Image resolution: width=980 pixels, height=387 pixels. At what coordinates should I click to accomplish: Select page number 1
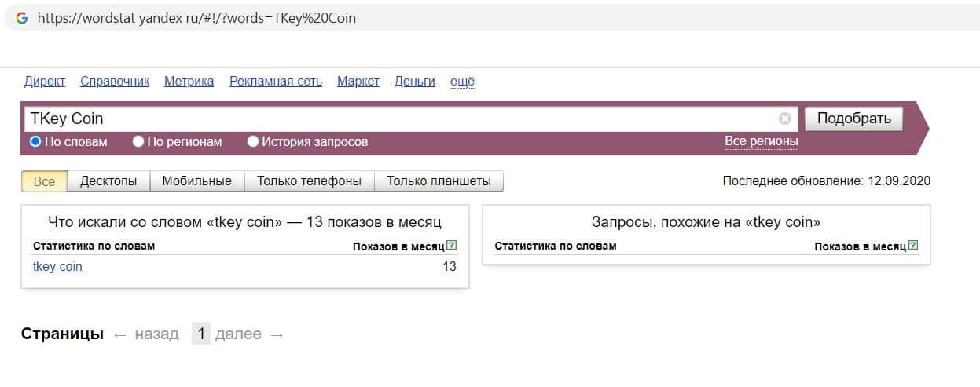(x=201, y=334)
